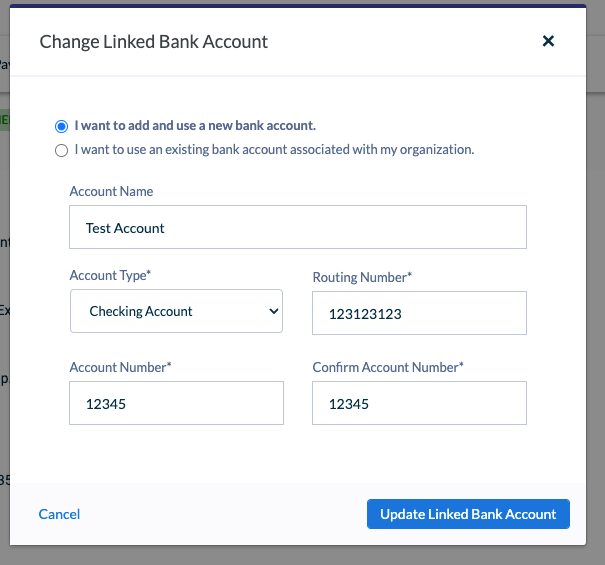Click the 'Account Name' field label
This screenshot has height=565, width=605.
click(111, 191)
